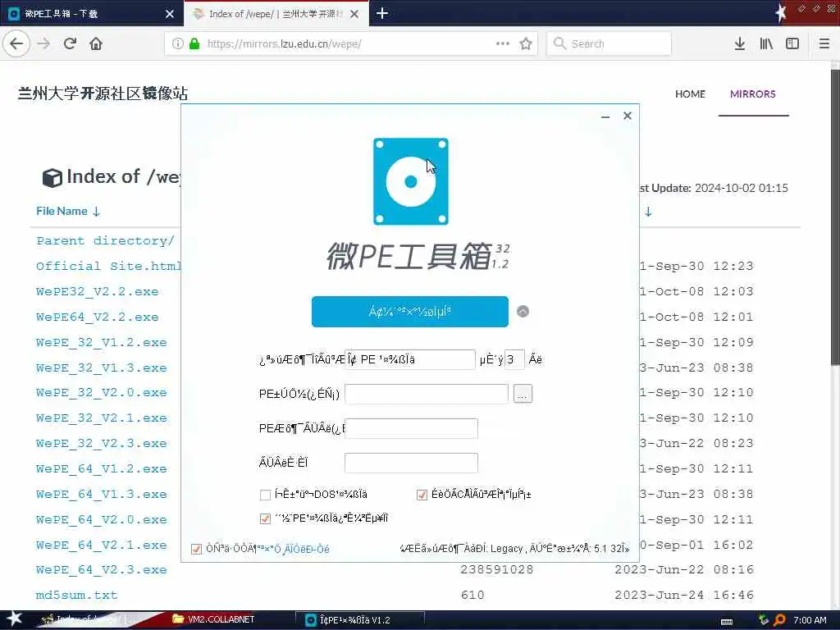The image size is (840, 630).
Task: Click the big blue install button in WePE
Action: [410, 311]
